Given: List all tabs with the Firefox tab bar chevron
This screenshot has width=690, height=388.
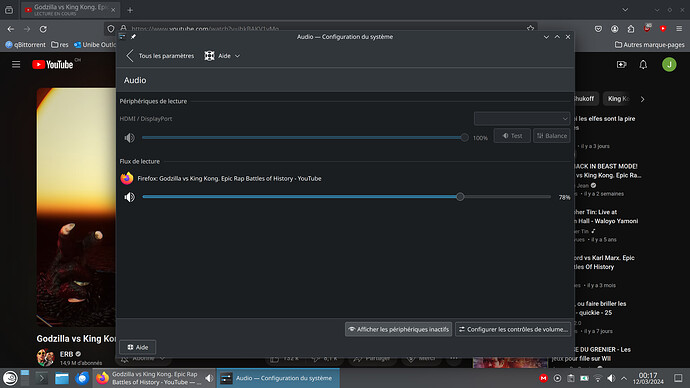Looking at the screenshot, I should point(625,10).
